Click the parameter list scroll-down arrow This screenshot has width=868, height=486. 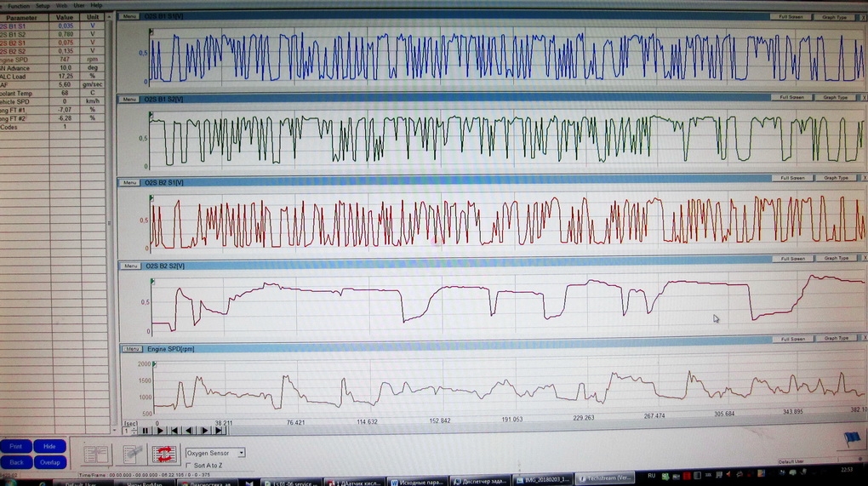[x=113, y=430]
